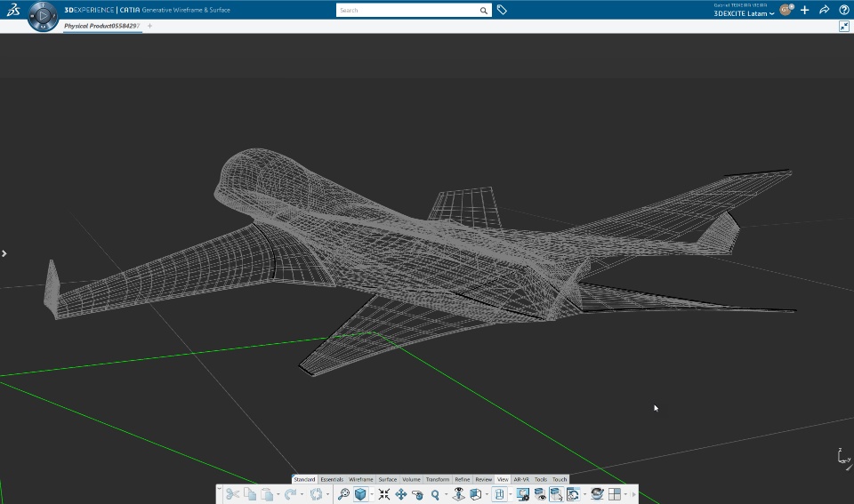Click the Normal View cube icon
The image size is (854, 504).
pyautogui.click(x=475, y=494)
